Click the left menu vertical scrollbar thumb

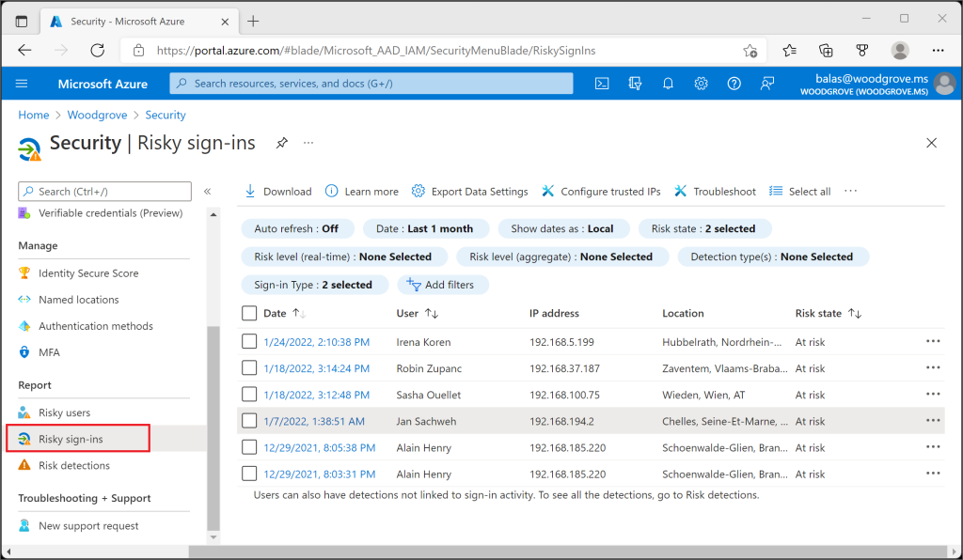[213, 428]
